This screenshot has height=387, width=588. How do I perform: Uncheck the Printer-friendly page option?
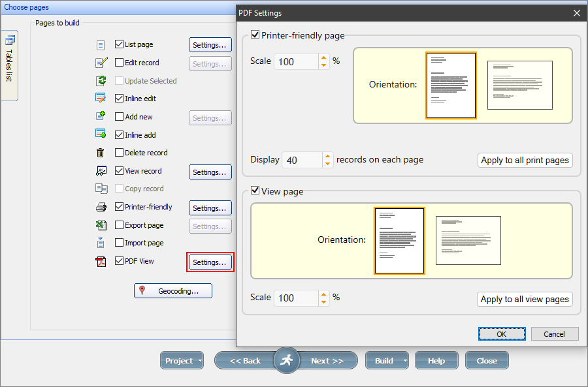coord(255,35)
